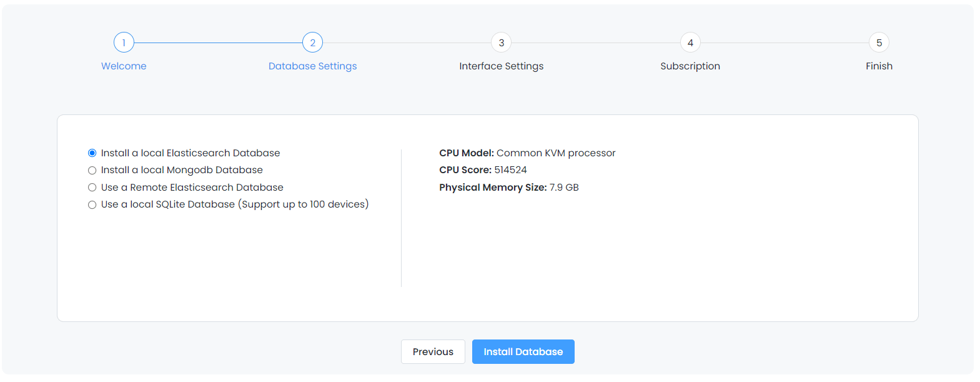
Task: Click the step 5 number circle
Action: [879, 43]
